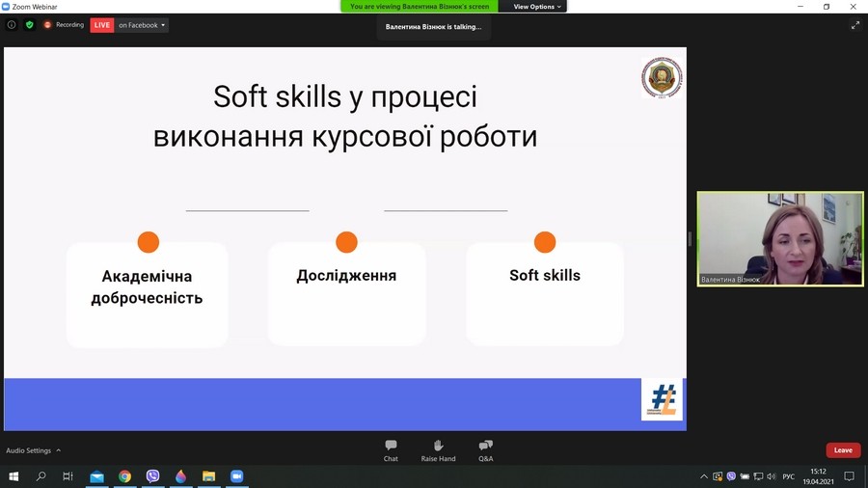Click the Zoom Webinar title bar icon

[x=6, y=7]
